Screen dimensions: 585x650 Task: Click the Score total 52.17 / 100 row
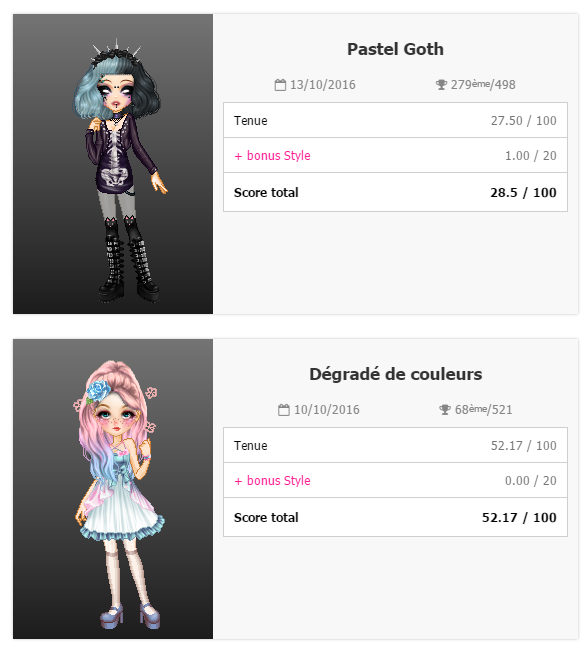[x=396, y=517]
